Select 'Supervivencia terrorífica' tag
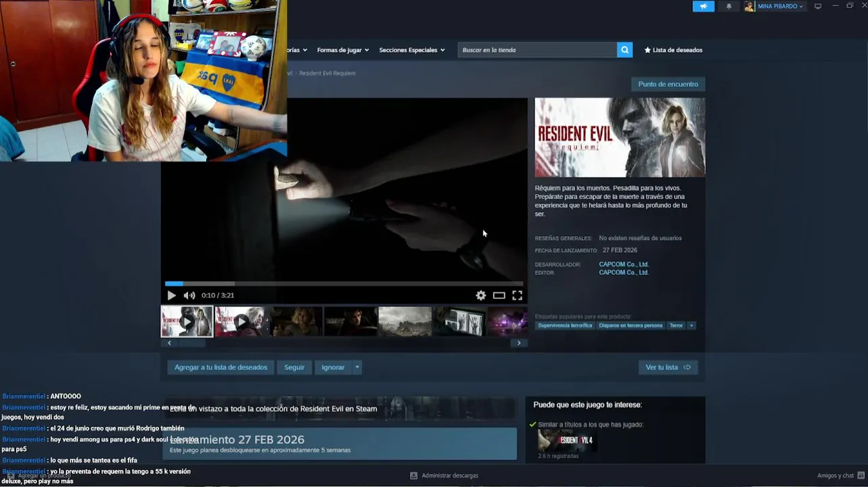Screen dimensions: 868x487 point(565,325)
